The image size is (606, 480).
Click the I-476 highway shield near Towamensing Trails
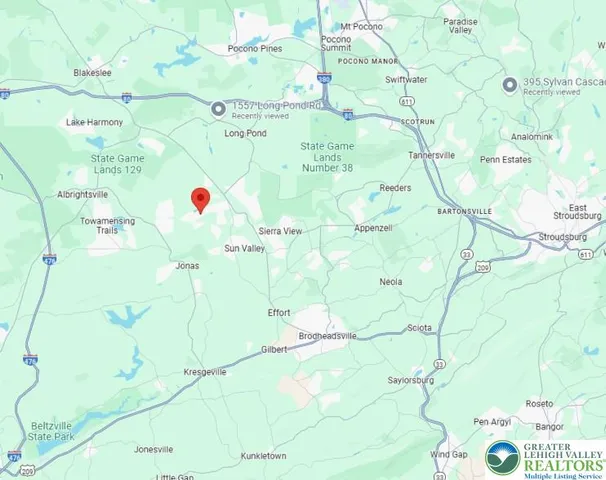click(50, 259)
